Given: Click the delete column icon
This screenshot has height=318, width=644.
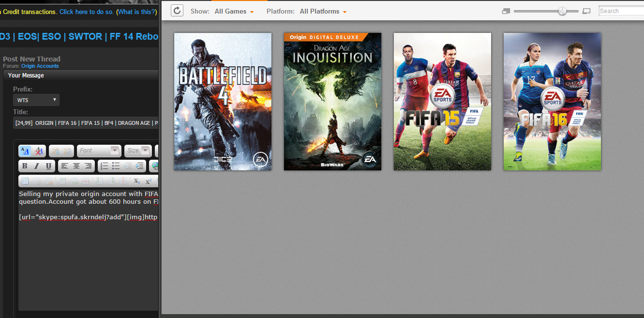Looking at the screenshot, I should (123, 181).
